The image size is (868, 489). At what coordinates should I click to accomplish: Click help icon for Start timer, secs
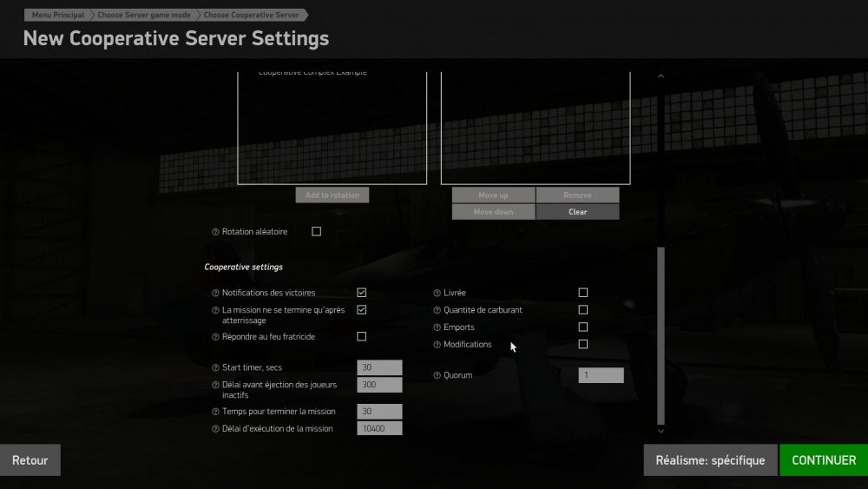click(x=215, y=367)
